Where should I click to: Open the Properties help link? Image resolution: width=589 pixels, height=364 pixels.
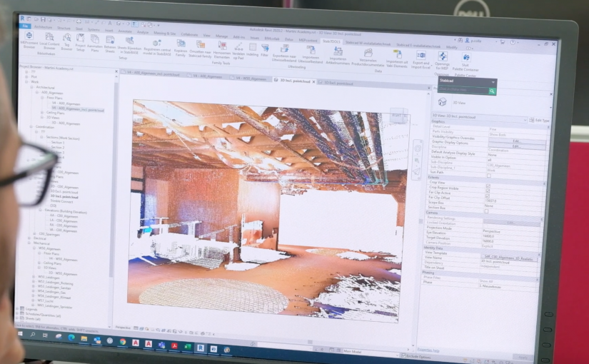point(428,350)
